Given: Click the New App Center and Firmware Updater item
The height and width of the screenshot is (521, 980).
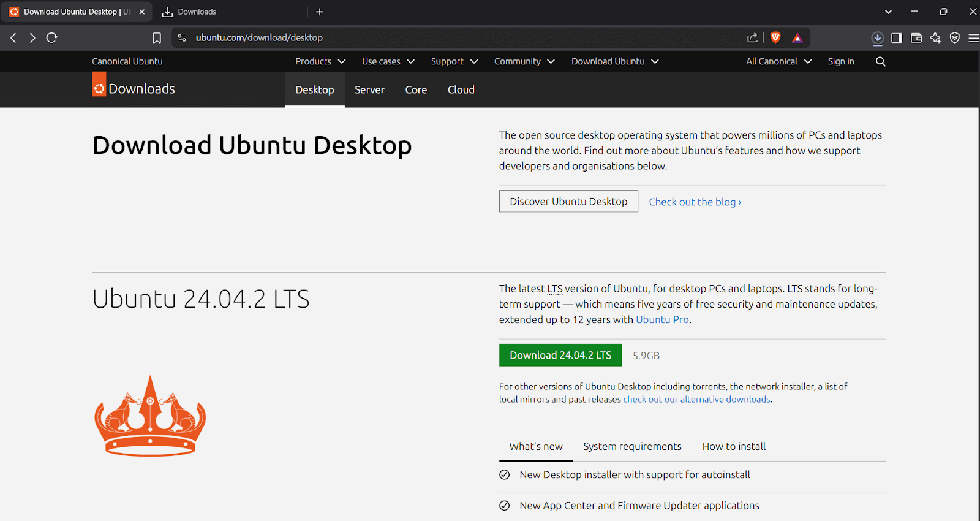Looking at the screenshot, I should click(x=639, y=506).
